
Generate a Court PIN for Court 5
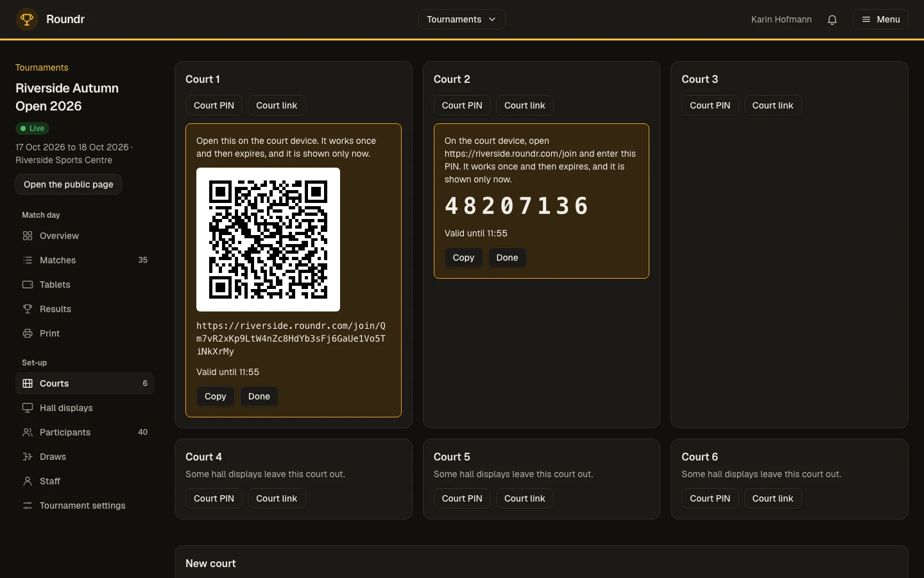click(x=462, y=498)
